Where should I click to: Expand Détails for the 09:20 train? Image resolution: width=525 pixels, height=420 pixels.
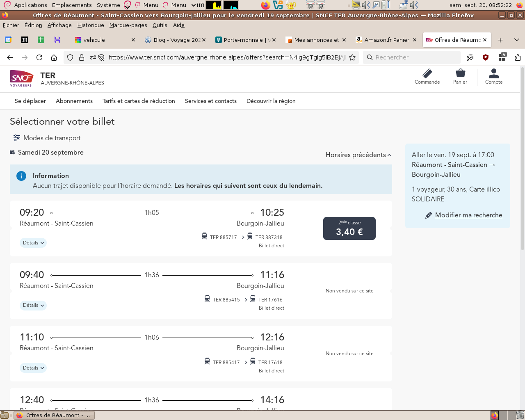33,243
